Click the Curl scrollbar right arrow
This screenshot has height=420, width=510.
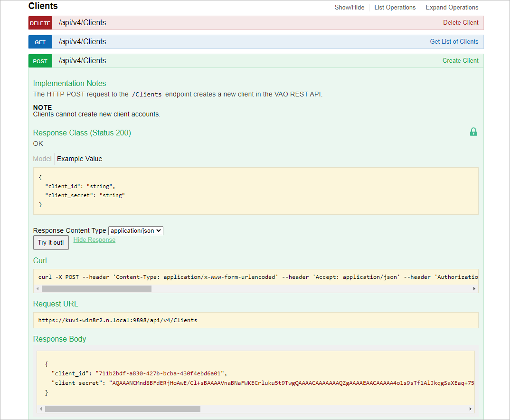(x=474, y=288)
